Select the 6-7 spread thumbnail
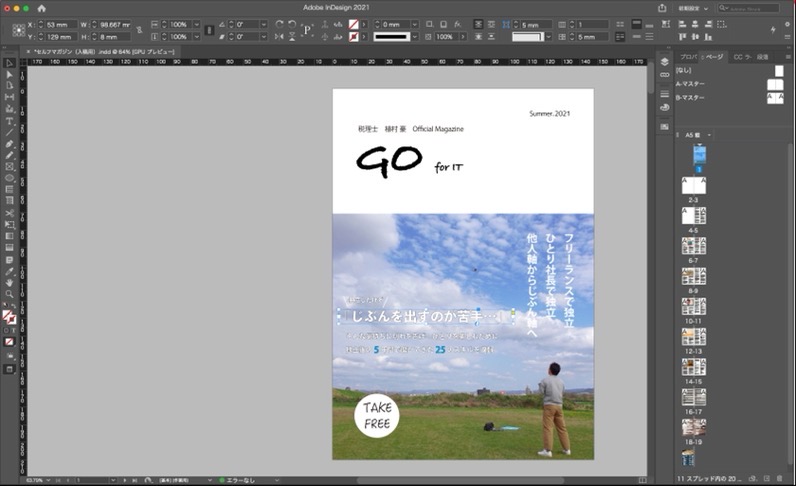Viewport: 796px width, 486px height. click(x=693, y=246)
